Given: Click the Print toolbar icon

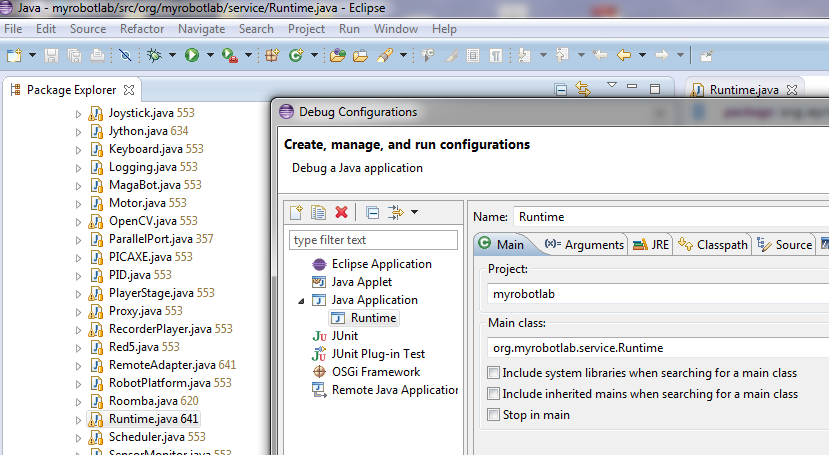Looking at the screenshot, I should [97, 55].
